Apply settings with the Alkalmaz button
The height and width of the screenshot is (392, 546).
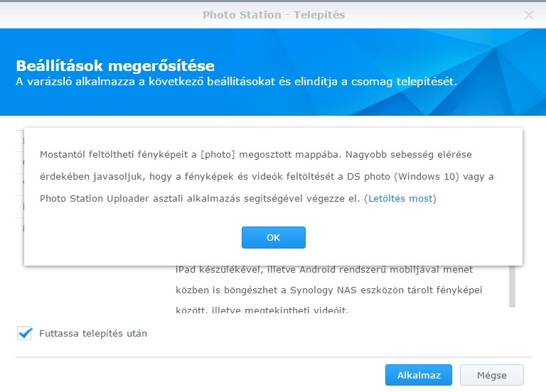pos(419,375)
